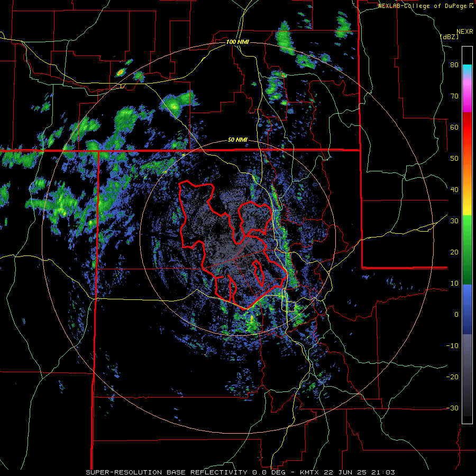Click the KMTX station identifier in caption
Image resolution: width=476 pixels, height=476 pixels.
pyautogui.click(x=310, y=472)
